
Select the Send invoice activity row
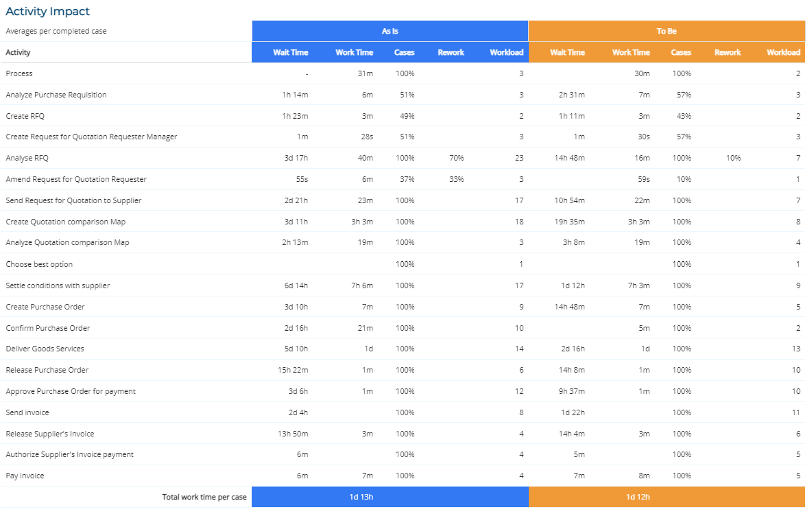point(27,412)
